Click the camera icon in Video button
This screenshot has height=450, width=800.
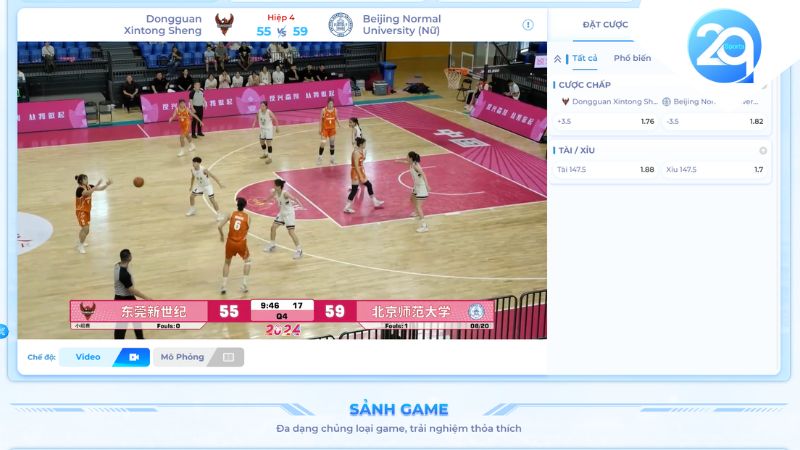134,357
